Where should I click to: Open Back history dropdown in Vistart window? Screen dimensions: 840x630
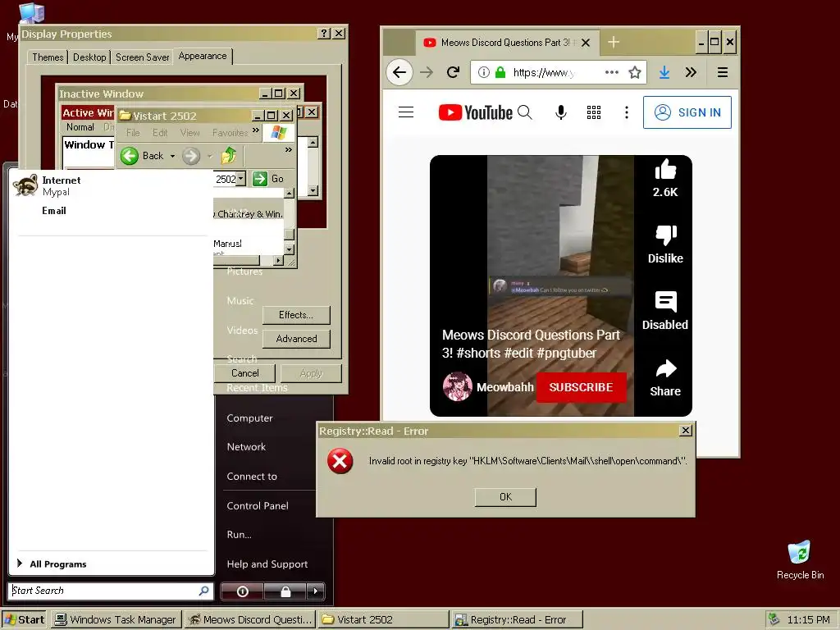172,156
